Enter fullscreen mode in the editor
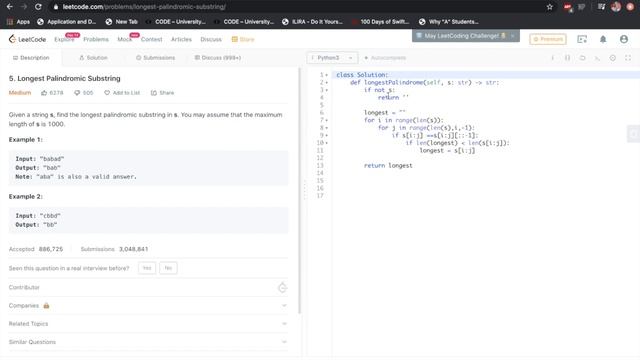This screenshot has height=360, width=640. 628,58
